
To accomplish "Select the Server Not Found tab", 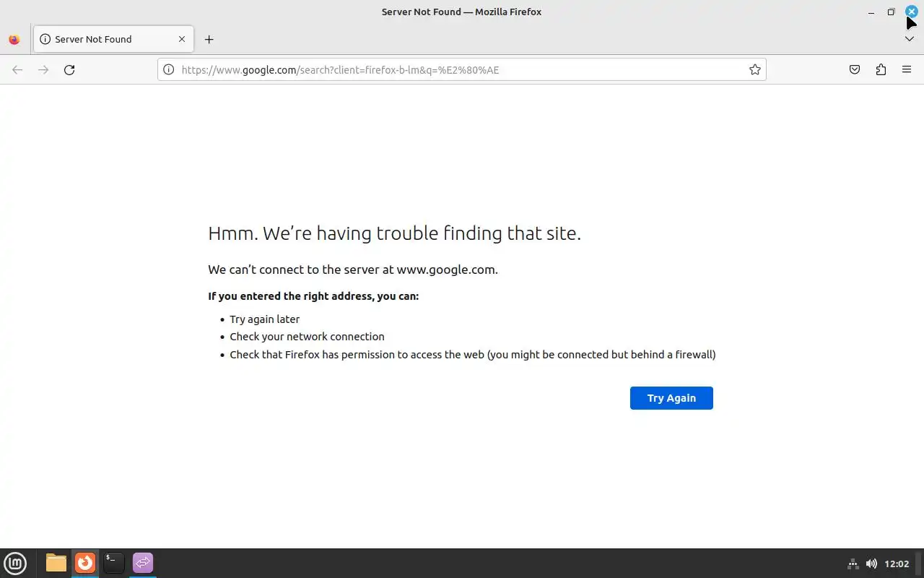I will coord(113,39).
